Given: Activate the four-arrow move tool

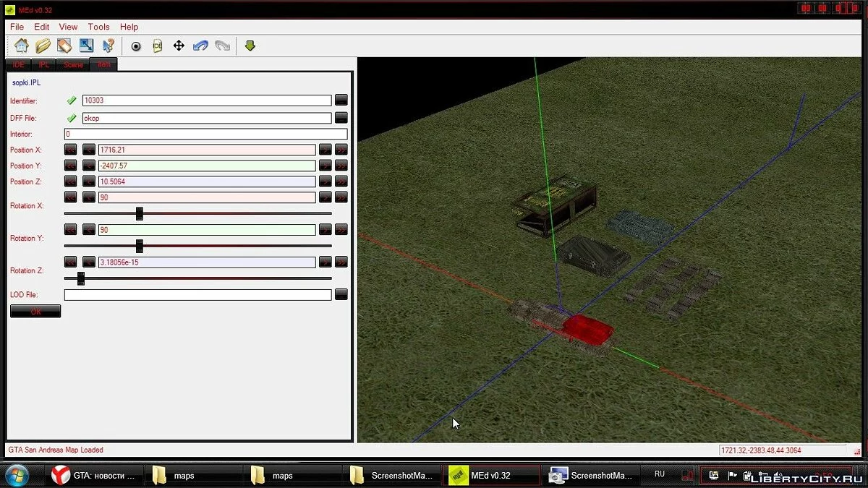Looking at the screenshot, I should click(x=179, y=46).
